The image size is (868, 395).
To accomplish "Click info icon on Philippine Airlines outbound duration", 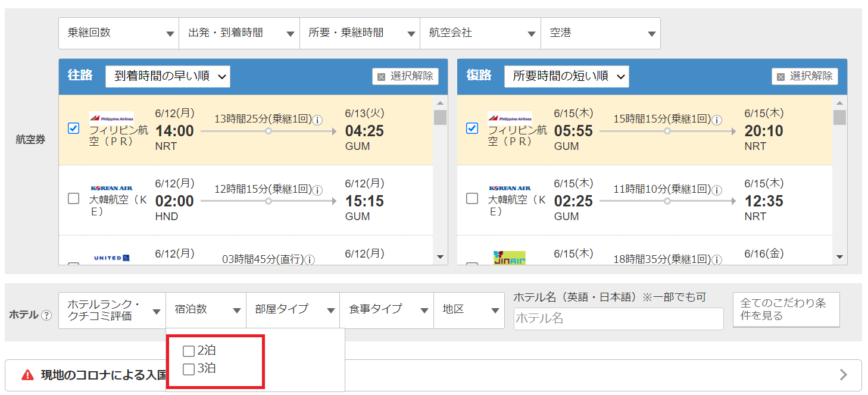I will click(318, 120).
